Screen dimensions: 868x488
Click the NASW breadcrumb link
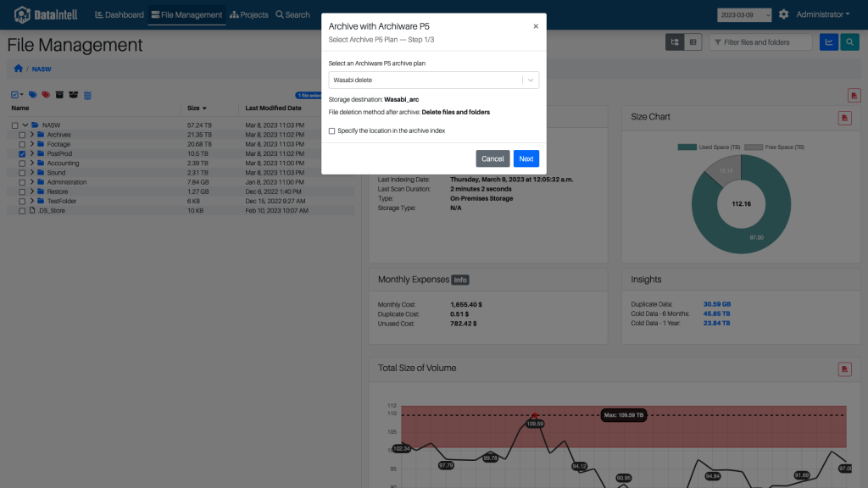pyautogui.click(x=42, y=69)
